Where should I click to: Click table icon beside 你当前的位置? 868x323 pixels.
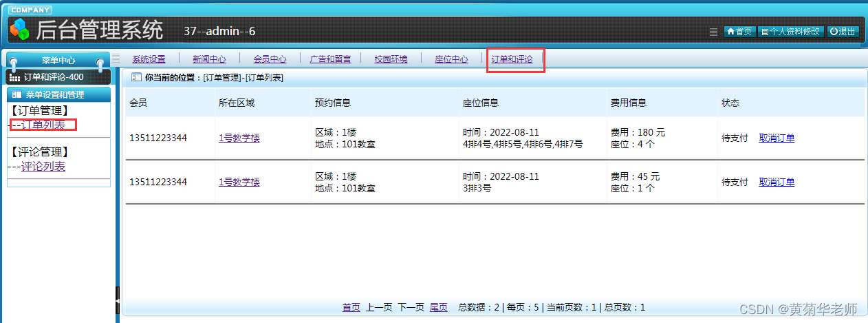135,78
